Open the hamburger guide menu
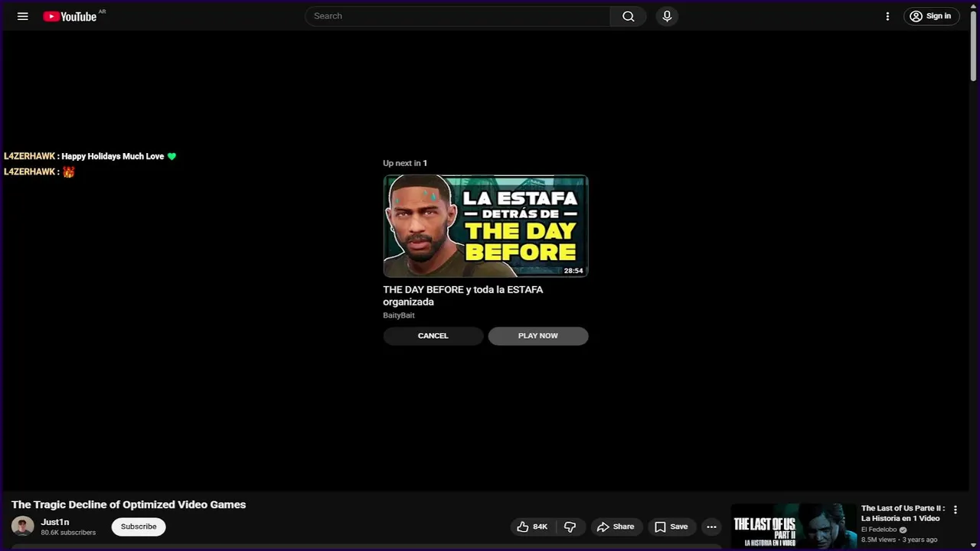 coord(23,16)
